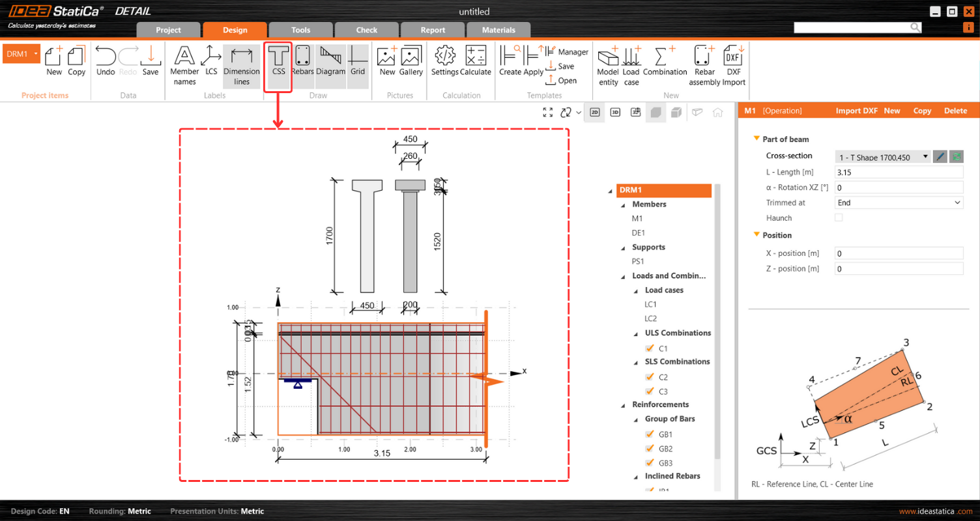Edit the cross-section with the pencil icon
This screenshot has height=521, width=980.
click(940, 156)
